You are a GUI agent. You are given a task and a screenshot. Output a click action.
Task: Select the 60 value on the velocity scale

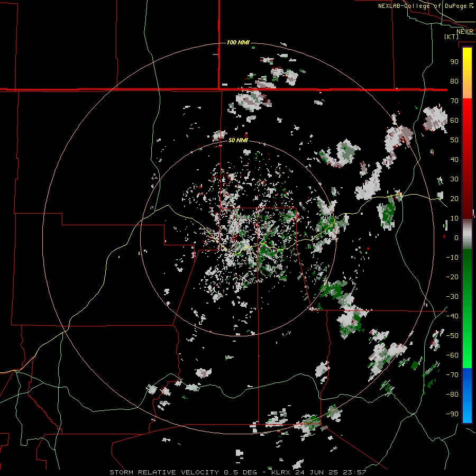tap(454, 121)
